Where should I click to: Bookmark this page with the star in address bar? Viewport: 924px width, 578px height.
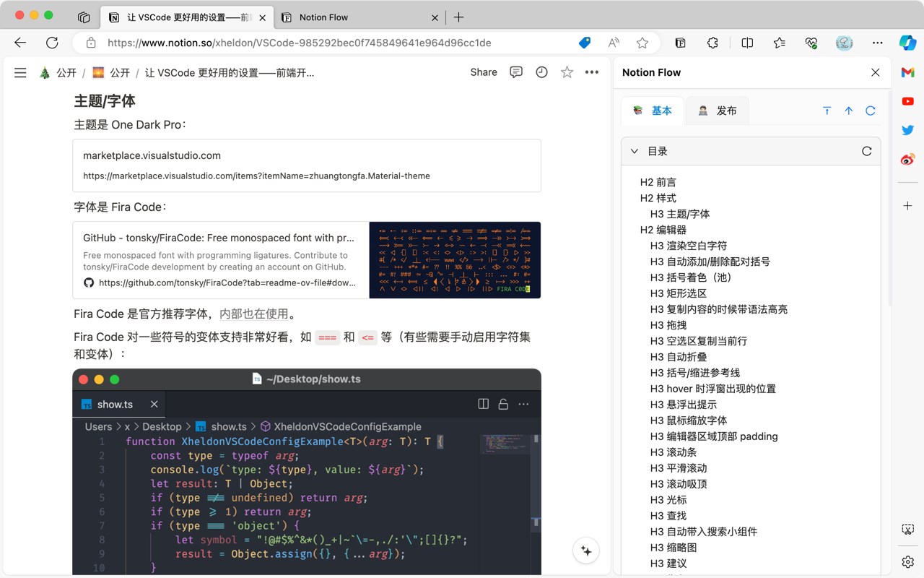pos(642,43)
